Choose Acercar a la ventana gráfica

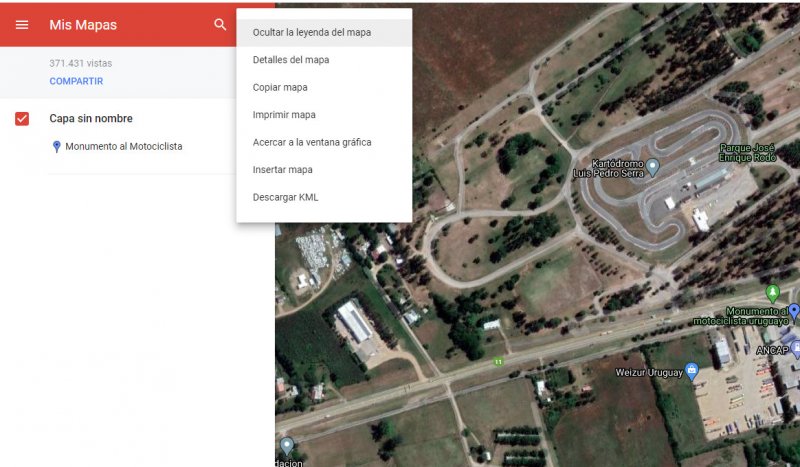coord(324,142)
